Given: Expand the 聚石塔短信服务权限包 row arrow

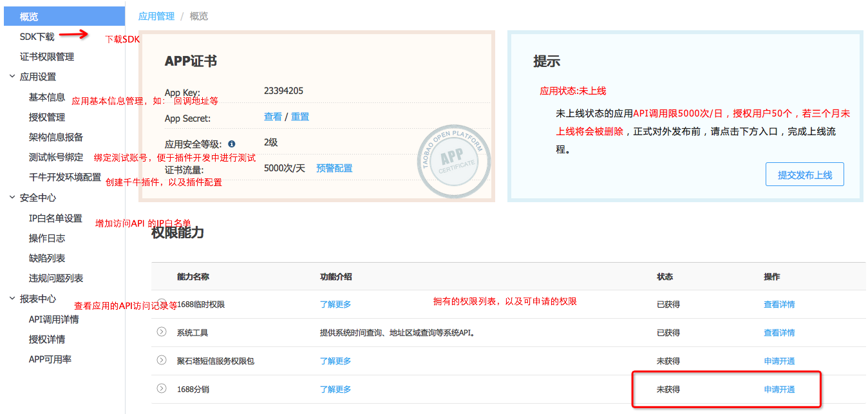Looking at the screenshot, I should (x=162, y=360).
